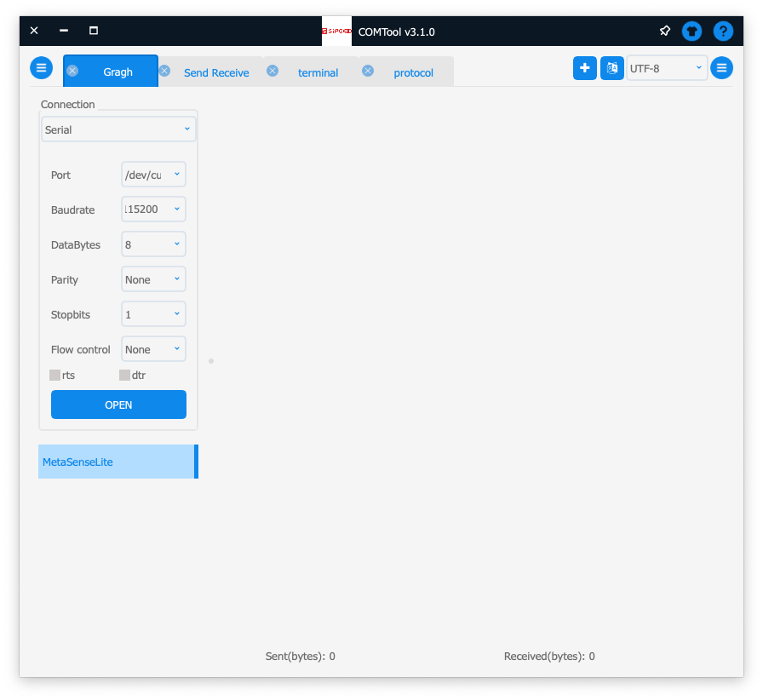This screenshot has height=700, width=763.
Task: Close the Gragh tab with its X icon
Action: 72,71
